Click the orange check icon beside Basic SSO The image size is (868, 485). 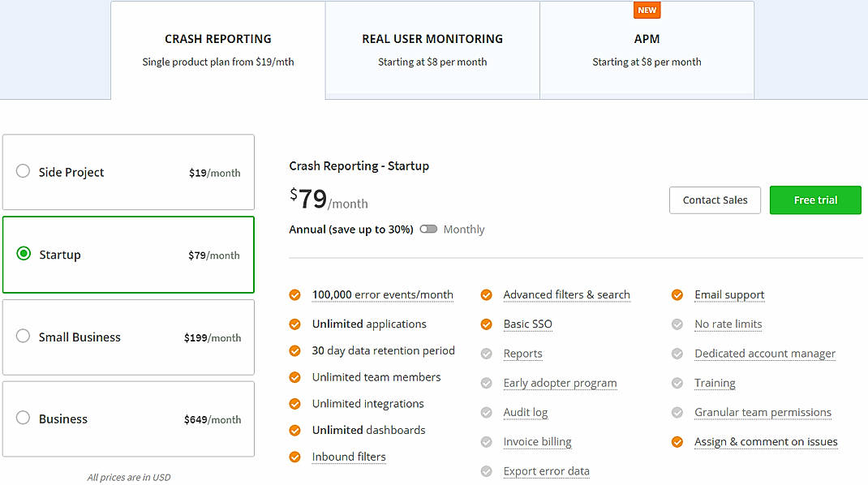pyautogui.click(x=486, y=324)
